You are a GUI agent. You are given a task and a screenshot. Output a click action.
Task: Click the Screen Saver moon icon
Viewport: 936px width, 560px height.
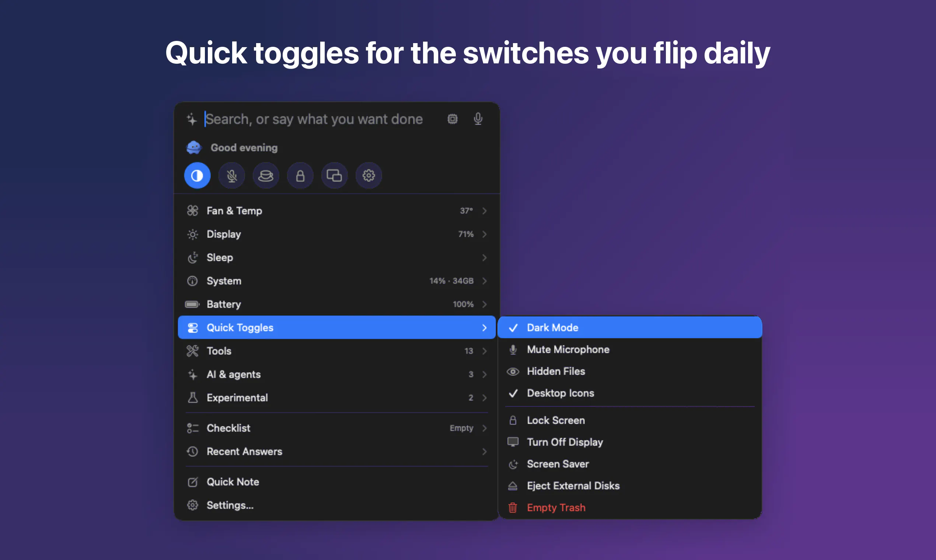click(513, 464)
